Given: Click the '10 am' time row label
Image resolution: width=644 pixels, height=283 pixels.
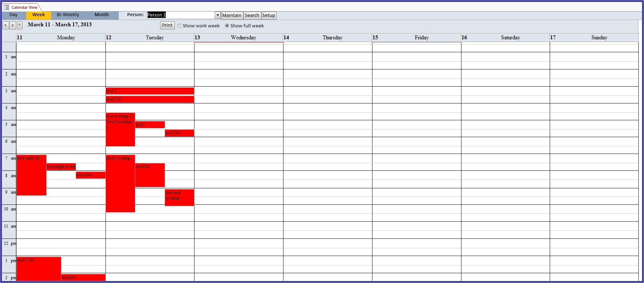Looking at the screenshot, I should click(10, 209).
